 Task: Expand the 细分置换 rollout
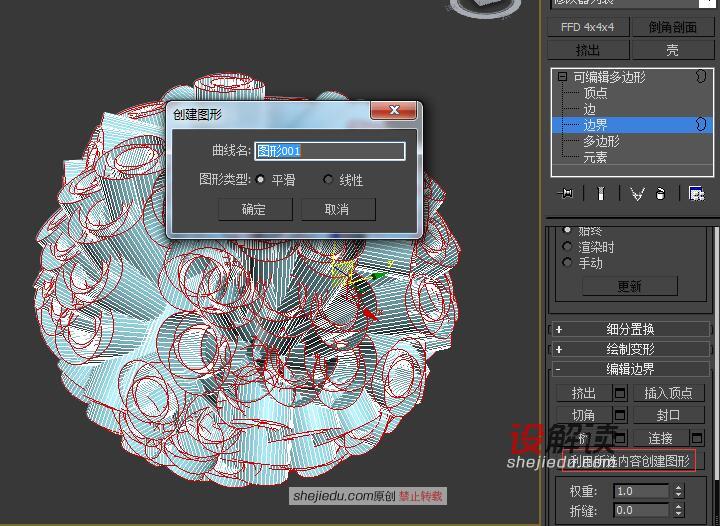point(630,329)
